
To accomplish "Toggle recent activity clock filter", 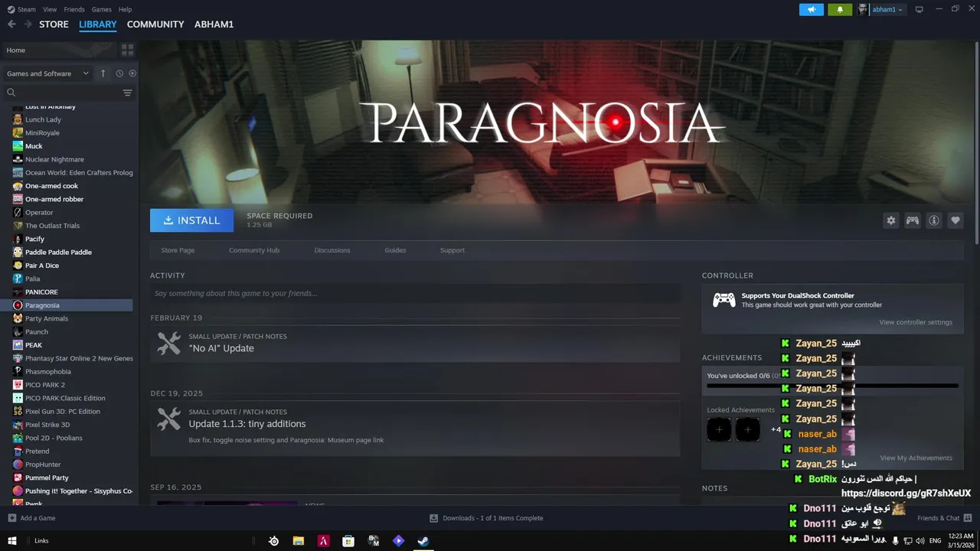I will coord(119,73).
